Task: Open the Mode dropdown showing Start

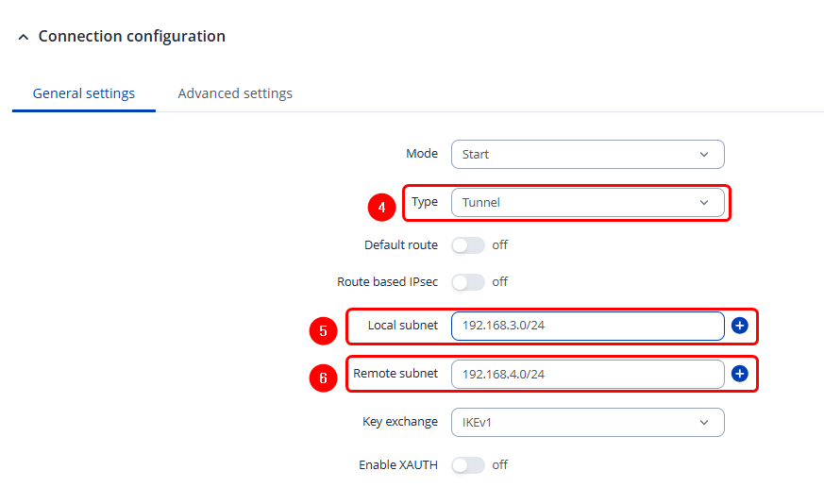Action: pyautogui.click(x=587, y=154)
